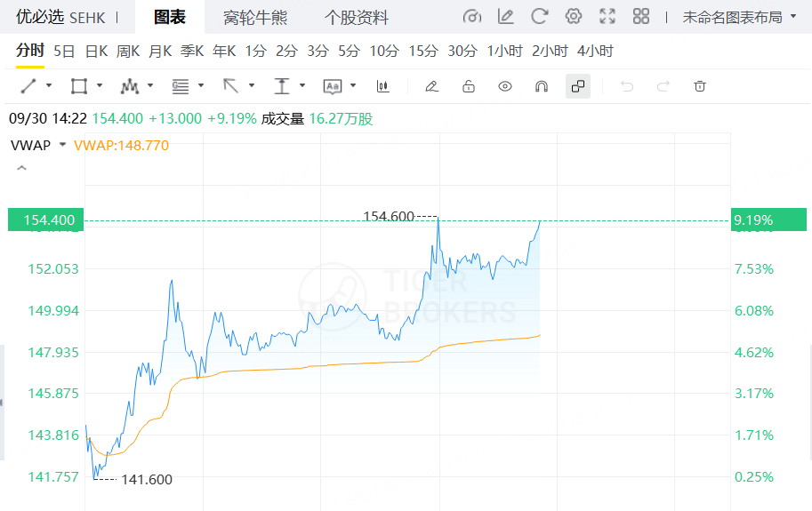812x511 pixels.
Task: Expand the text annotation dropdown arrow
Action: point(353,85)
